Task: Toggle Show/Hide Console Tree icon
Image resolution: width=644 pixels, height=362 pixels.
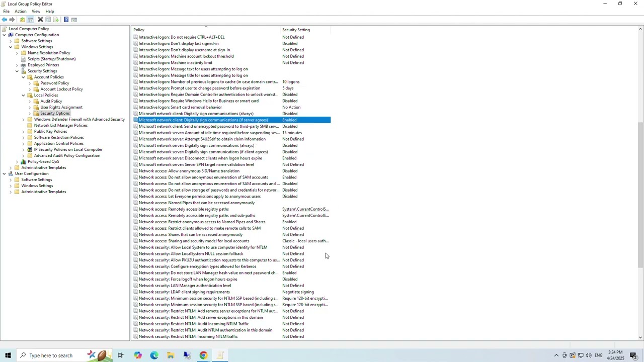Action: pos(31,20)
